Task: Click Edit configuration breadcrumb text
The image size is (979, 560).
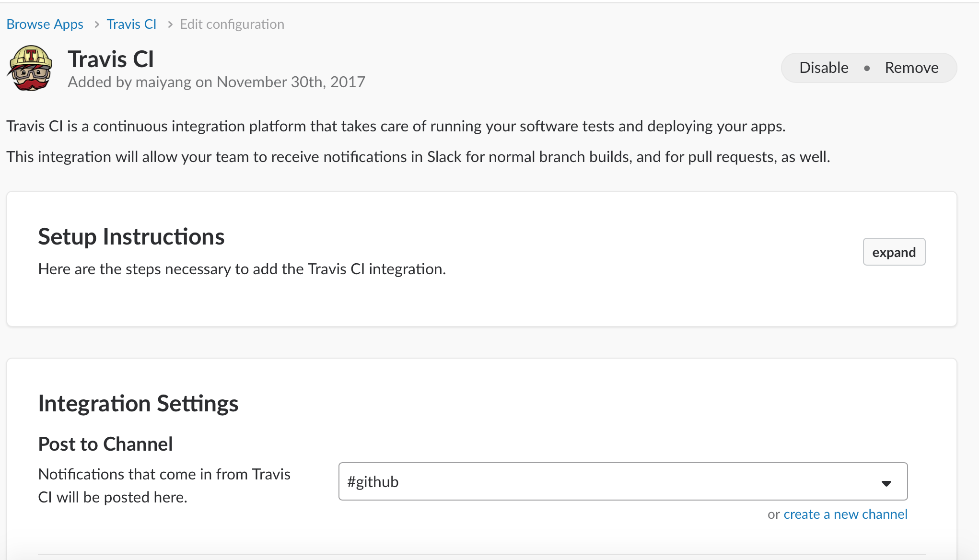Action: coord(232,24)
